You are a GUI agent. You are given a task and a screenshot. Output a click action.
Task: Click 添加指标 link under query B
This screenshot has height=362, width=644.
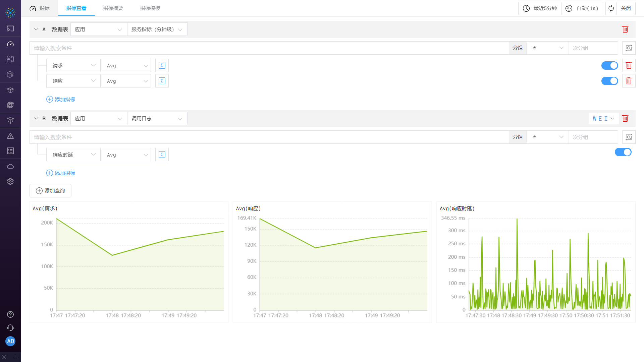click(61, 173)
